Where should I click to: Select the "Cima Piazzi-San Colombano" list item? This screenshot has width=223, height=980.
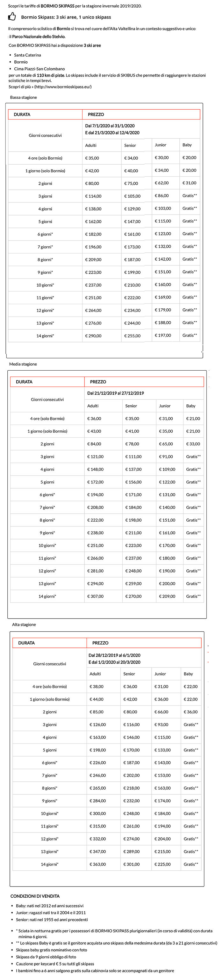pyautogui.click(x=39, y=69)
